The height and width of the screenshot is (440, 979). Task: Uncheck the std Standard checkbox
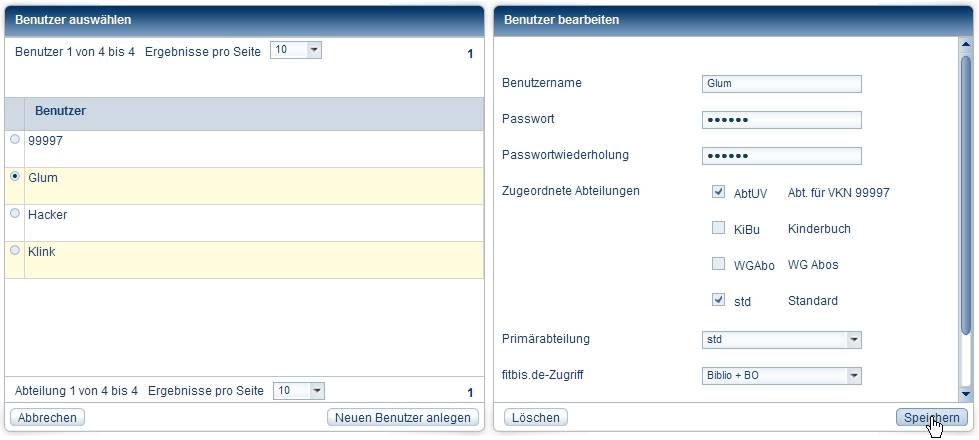[718, 299]
